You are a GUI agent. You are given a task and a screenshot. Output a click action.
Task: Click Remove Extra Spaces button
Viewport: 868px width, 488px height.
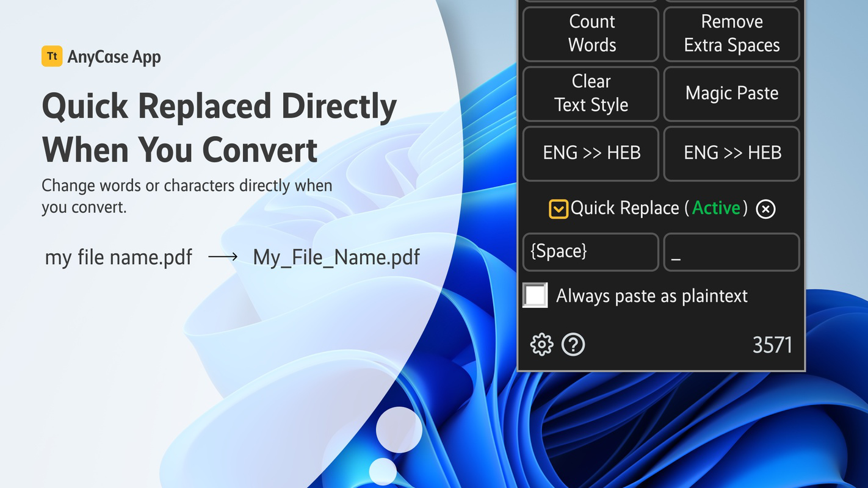coord(731,34)
